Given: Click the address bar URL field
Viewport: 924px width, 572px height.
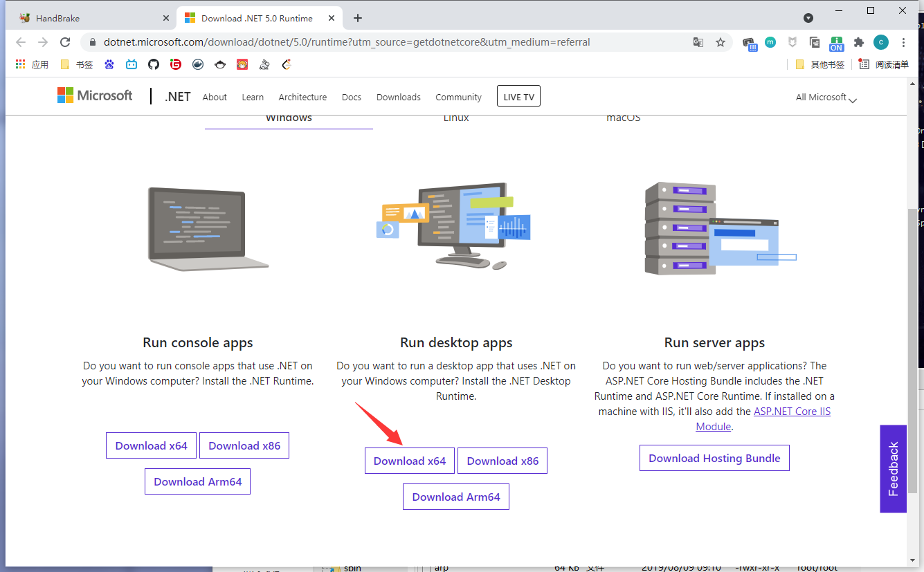Looking at the screenshot, I should 346,42.
